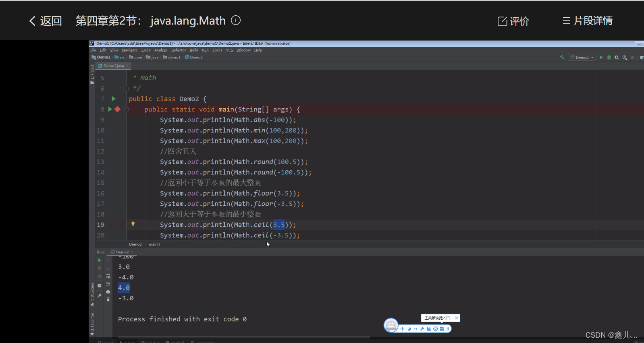Open the info icon beside java.lang.Math title

point(236,20)
